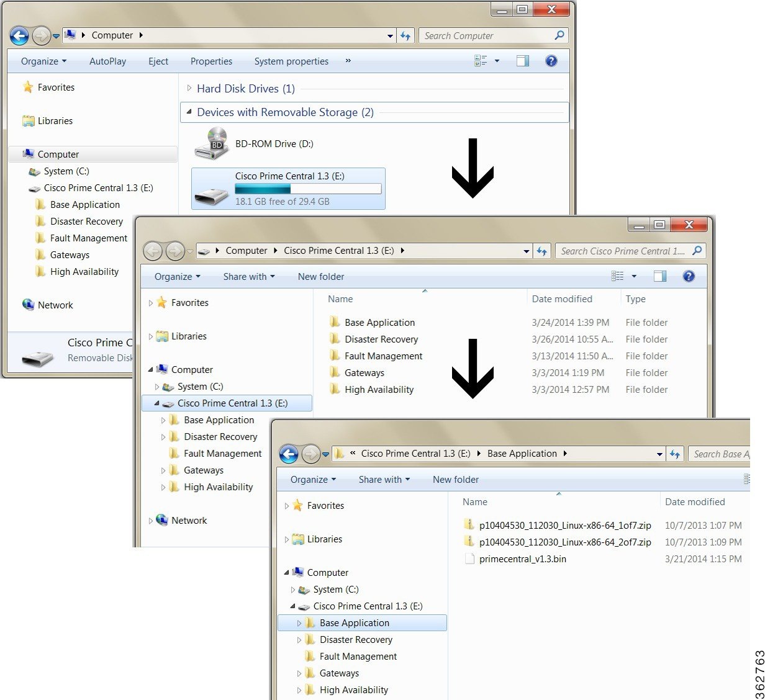This screenshot has width=765, height=700.
Task: Click Search Cisco Prime Central field
Action: pos(630,251)
